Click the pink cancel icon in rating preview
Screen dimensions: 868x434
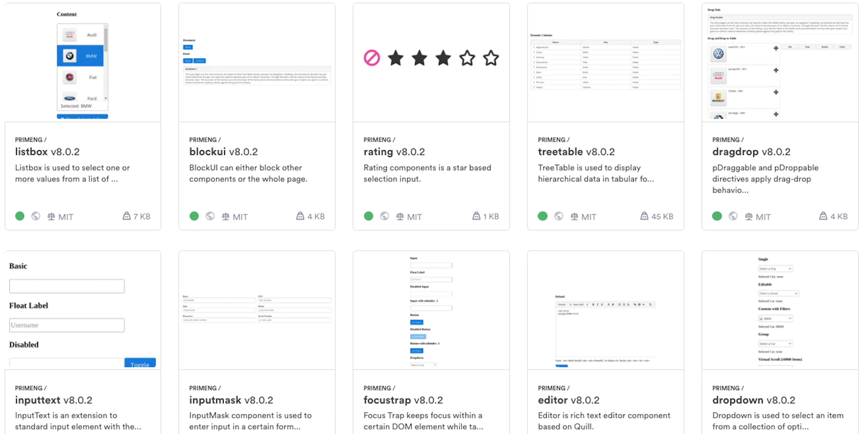pos(372,58)
